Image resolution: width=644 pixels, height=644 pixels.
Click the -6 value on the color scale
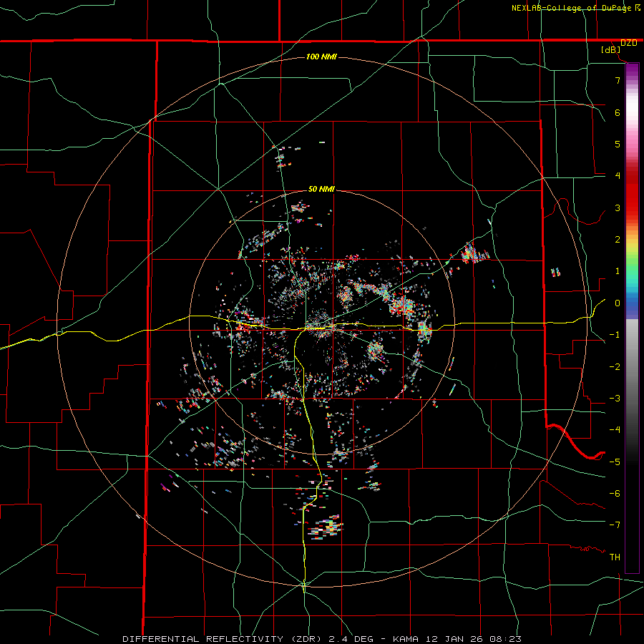click(x=615, y=494)
